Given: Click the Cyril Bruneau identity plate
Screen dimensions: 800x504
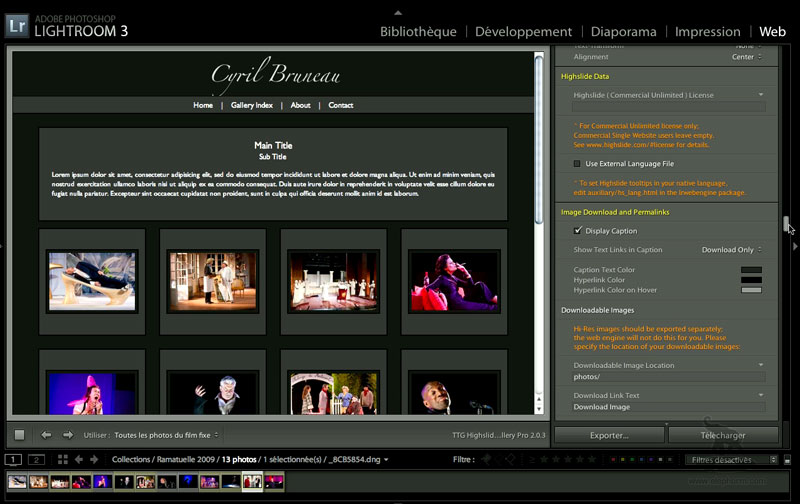Looking at the screenshot, I should coord(276,75).
